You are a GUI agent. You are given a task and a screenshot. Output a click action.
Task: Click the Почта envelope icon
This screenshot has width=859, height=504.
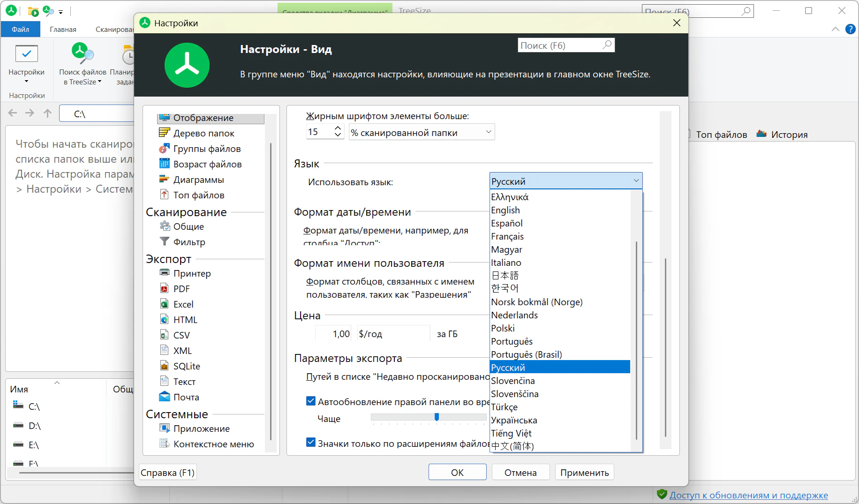164,397
